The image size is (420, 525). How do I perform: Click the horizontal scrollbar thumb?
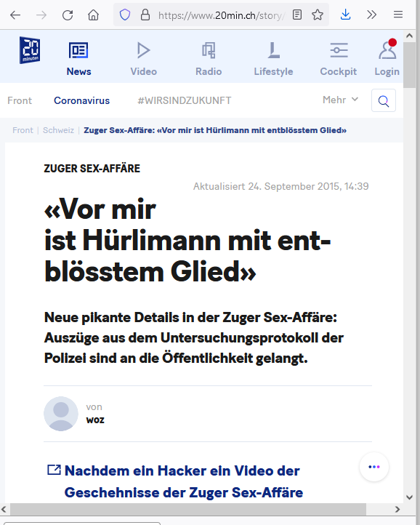(188, 509)
